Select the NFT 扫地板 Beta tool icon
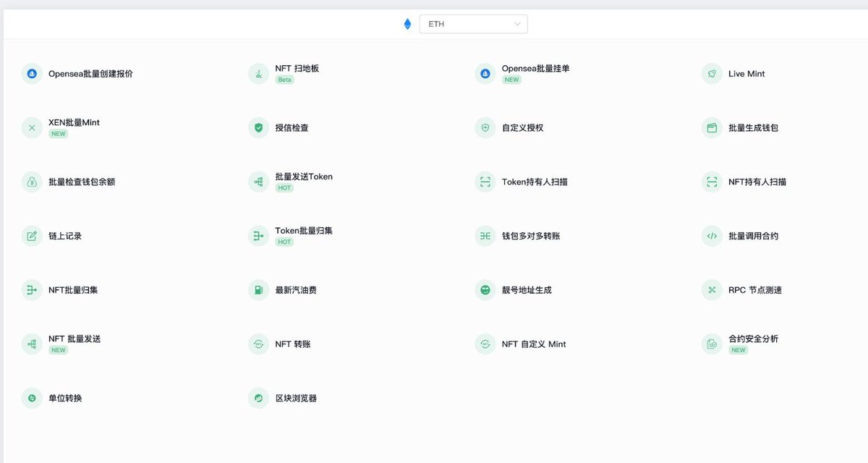Image resolution: width=868 pixels, height=463 pixels. 258,73
